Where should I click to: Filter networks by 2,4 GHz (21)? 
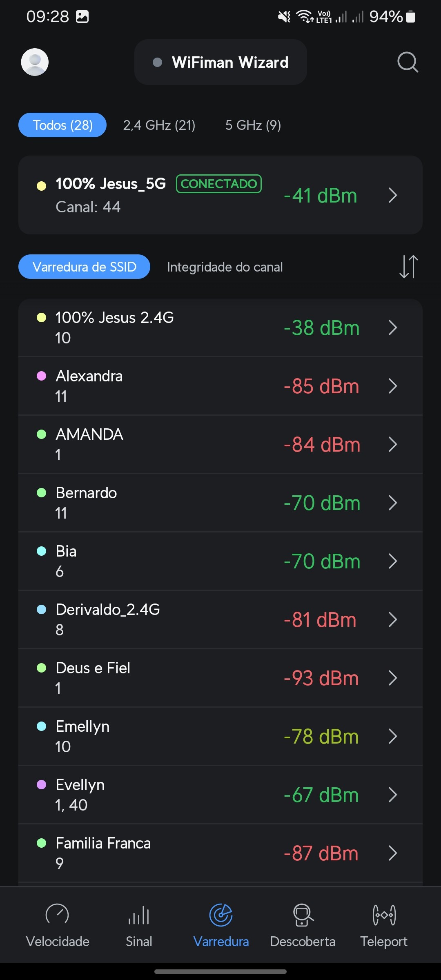tap(159, 125)
